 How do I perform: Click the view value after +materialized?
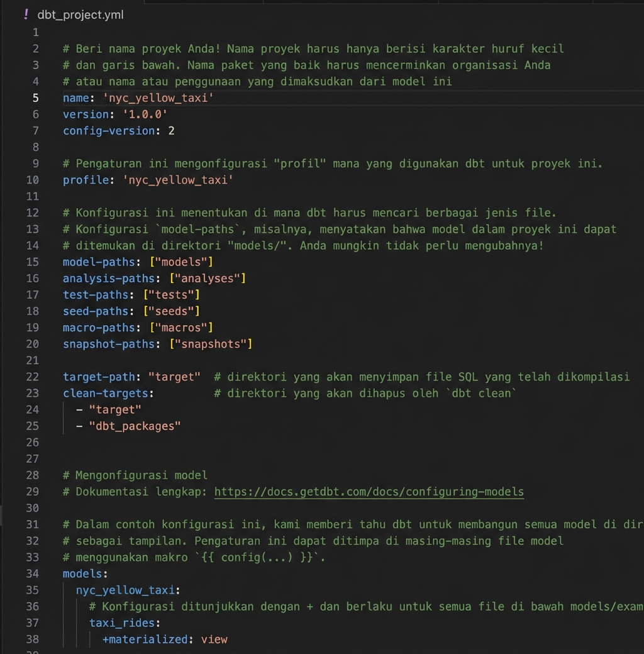[x=215, y=639]
